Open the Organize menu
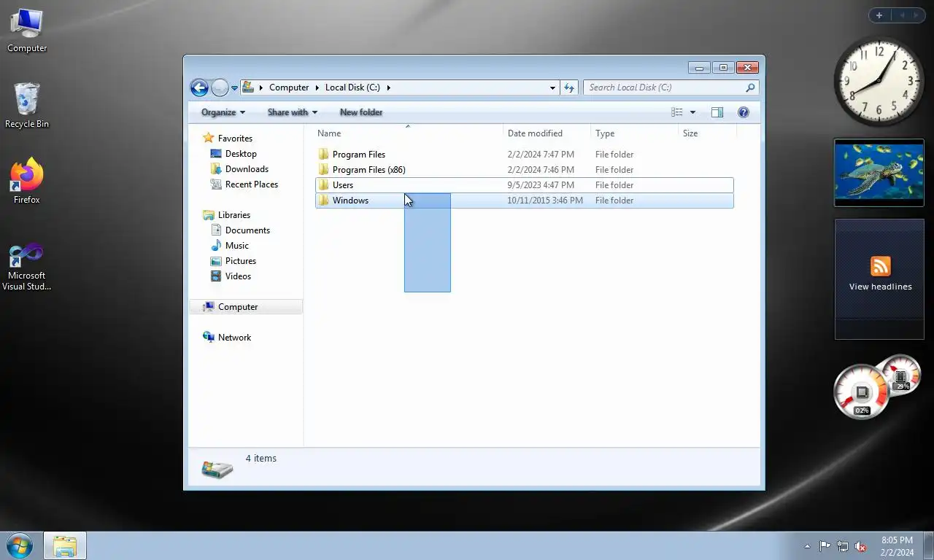 [223, 112]
